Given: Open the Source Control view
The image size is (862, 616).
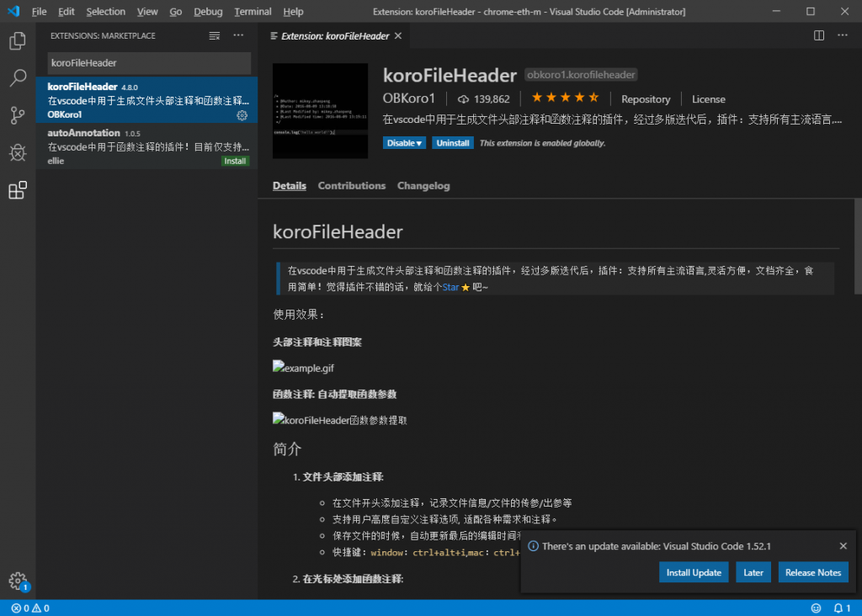Looking at the screenshot, I should point(18,115).
